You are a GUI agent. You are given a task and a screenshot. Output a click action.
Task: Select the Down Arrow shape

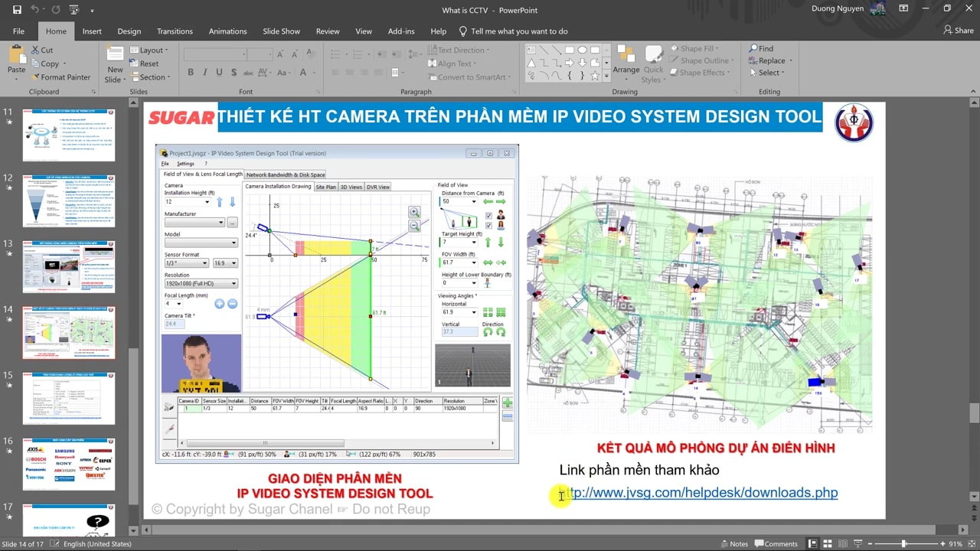tap(582, 63)
